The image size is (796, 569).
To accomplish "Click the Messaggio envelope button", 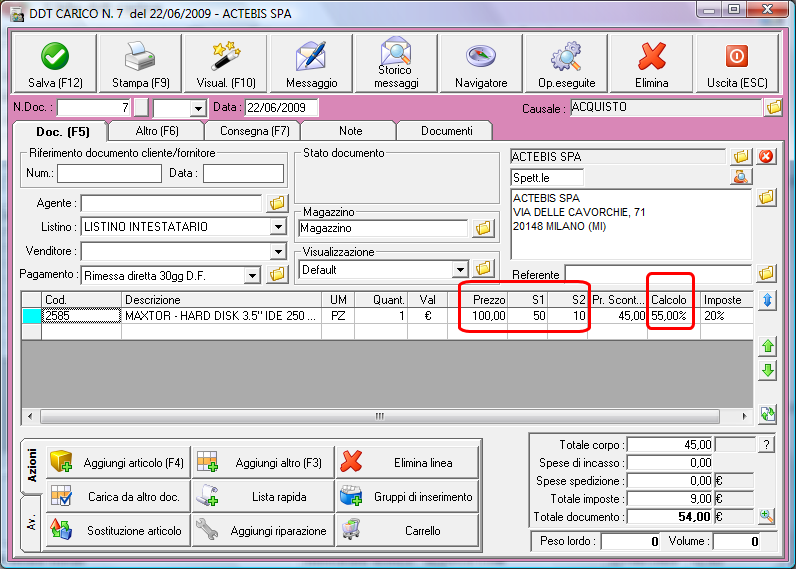I will point(311,64).
